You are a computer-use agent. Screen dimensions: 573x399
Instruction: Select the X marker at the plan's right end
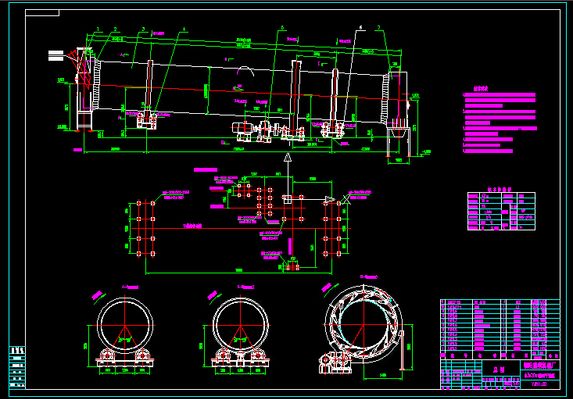pyautogui.click(x=346, y=200)
